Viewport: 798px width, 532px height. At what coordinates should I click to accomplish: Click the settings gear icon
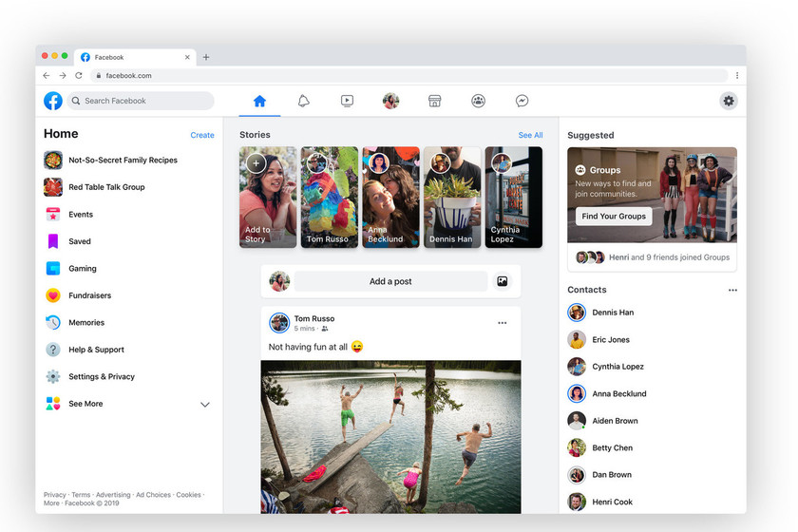tap(729, 101)
